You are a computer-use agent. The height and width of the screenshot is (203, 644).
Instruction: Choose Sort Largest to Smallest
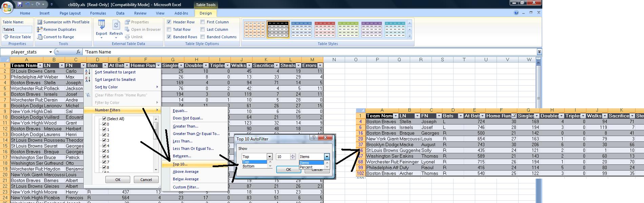point(115,80)
